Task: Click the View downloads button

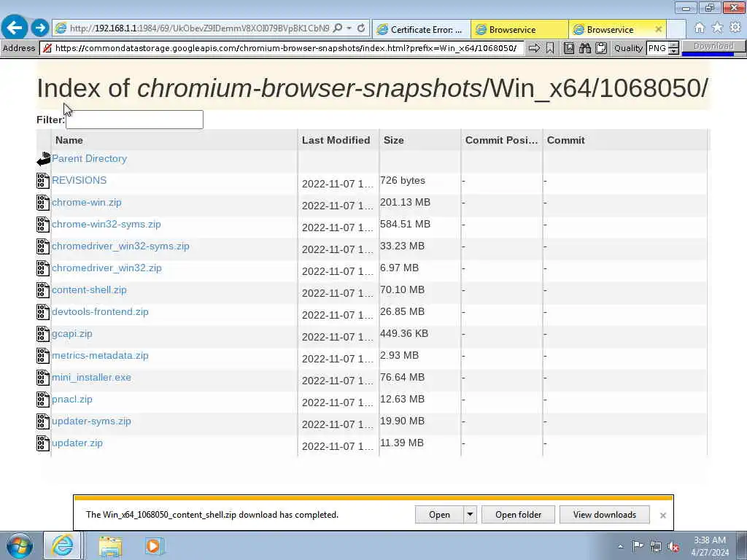Action: [x=605, y=515]
